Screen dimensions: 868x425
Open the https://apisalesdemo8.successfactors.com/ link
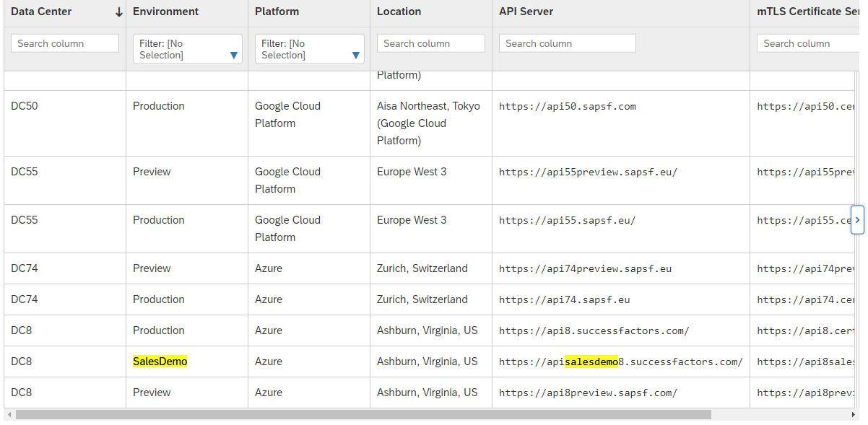[x=618, y=361]
